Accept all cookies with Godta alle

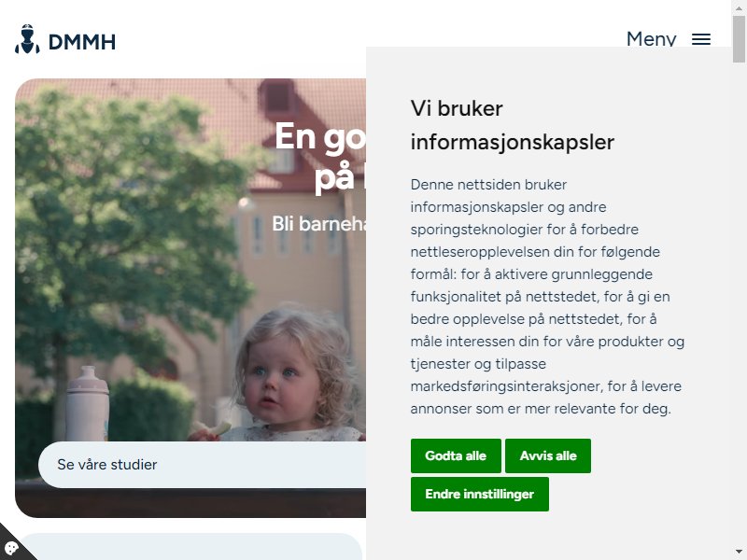tap(456, 455)
